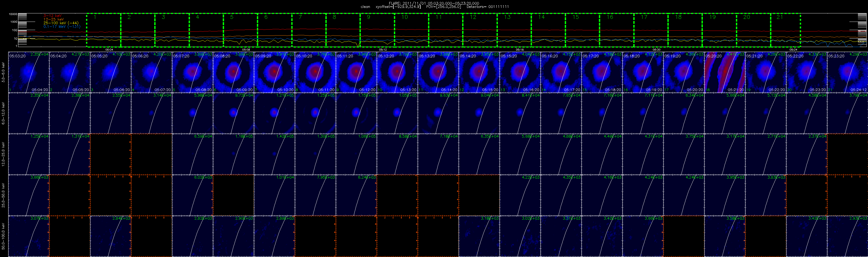This screenshot has width=868, height=257.
Task: Select interval 1 box in the light curve
Action: (104, 30)
